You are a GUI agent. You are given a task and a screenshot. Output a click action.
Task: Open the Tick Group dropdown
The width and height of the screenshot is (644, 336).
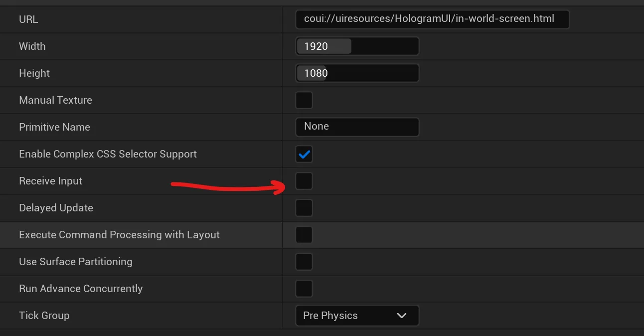pyautogui.click(x=357, y=316)
